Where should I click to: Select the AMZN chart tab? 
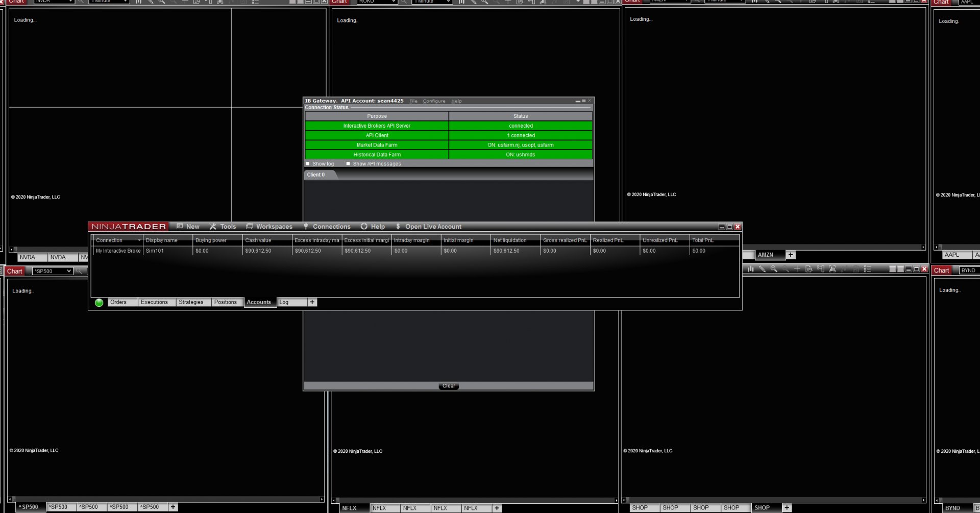pos(769,255)
